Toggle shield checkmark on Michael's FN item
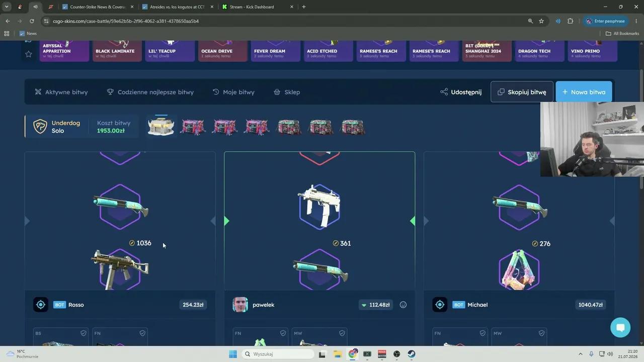The image size is (644, 362). coord(482,333)
